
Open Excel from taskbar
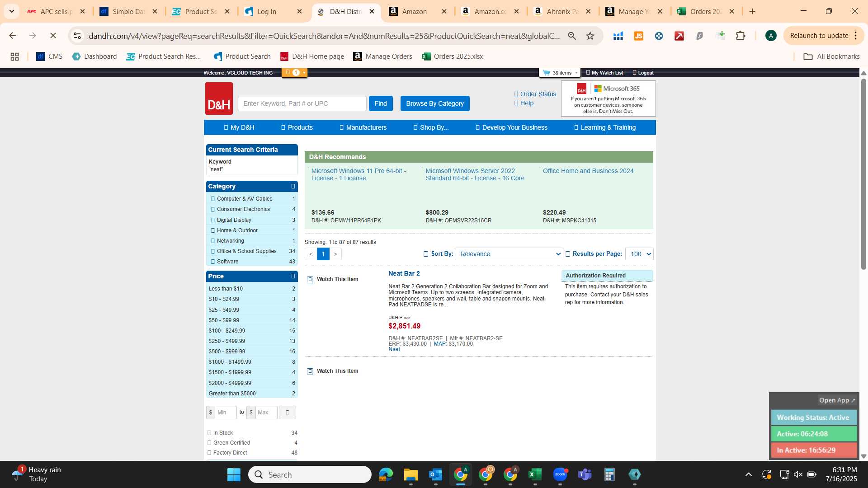(x=535, y=474)
